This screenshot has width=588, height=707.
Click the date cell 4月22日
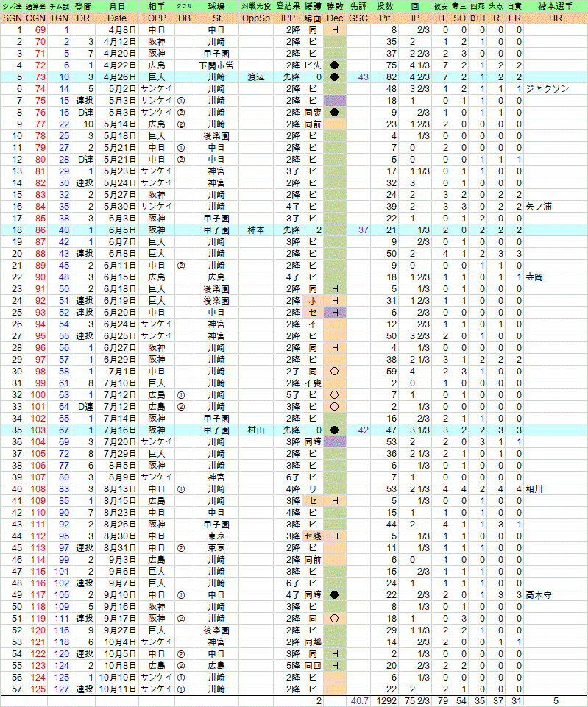(x=119, y=65)
